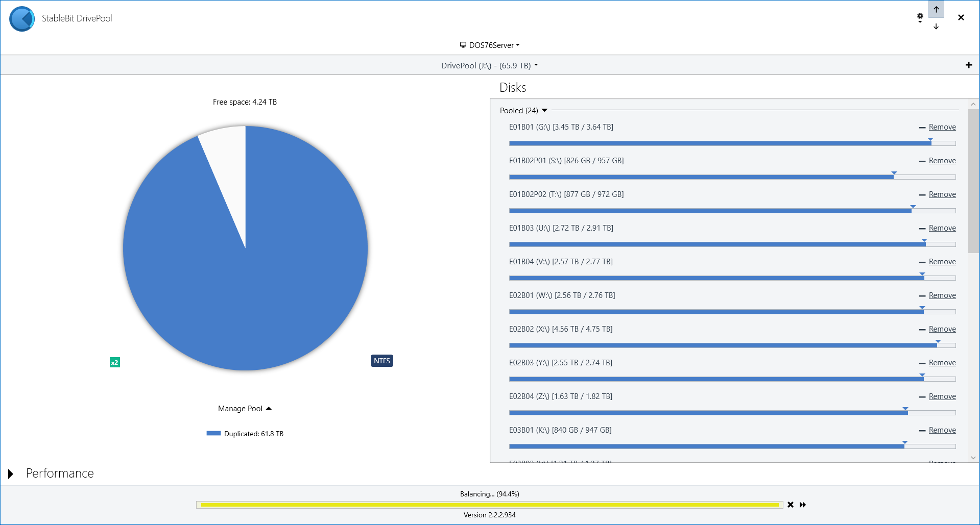Remove disk E02B04 (Z:\)

pyautogui.click(x=942, y=396)
